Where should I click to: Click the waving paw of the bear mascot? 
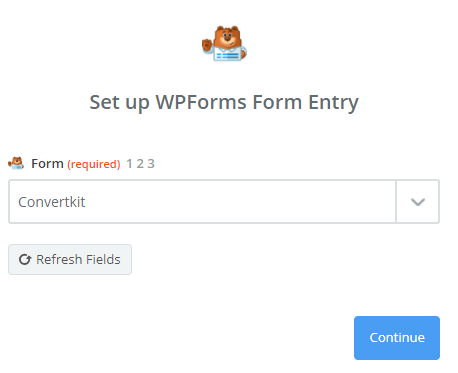[207, 45]
